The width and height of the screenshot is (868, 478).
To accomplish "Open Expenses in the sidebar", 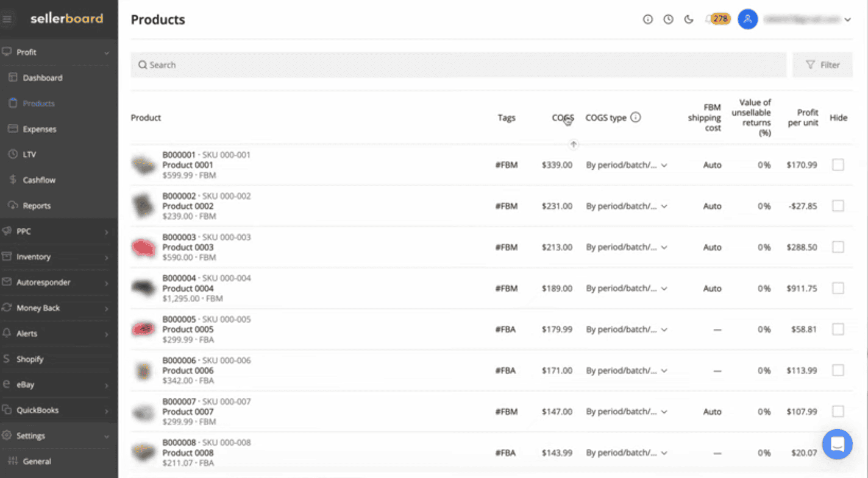I will coord(39,129).
